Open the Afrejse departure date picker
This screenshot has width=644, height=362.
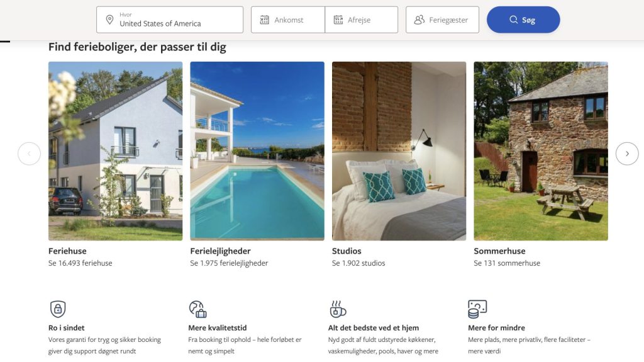pos(362,20)
